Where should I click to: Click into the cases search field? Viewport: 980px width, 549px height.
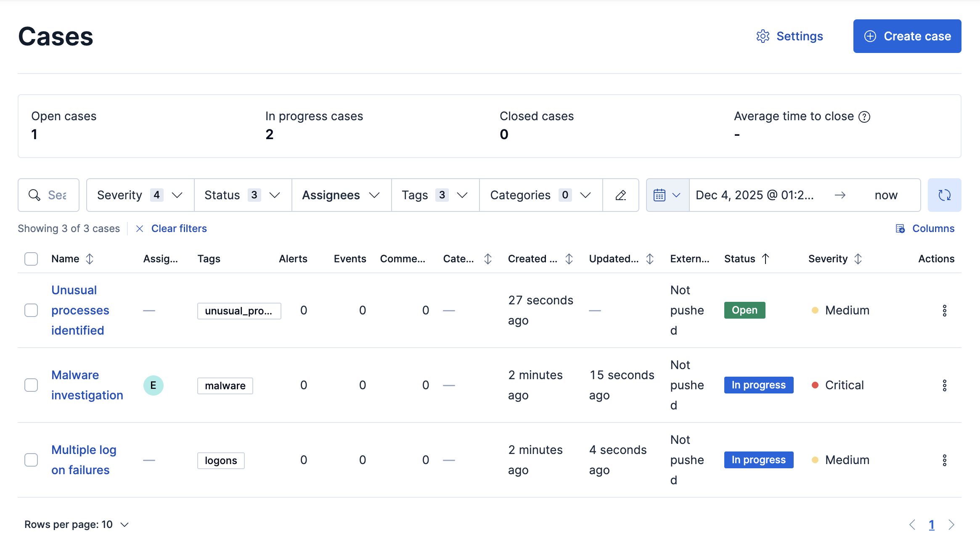tap(56, 195)
